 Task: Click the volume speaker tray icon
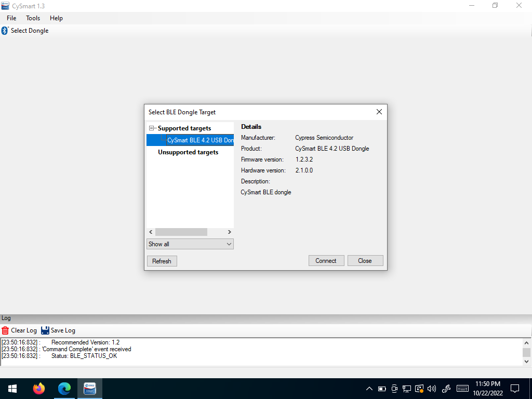click(x=432, y=389)
